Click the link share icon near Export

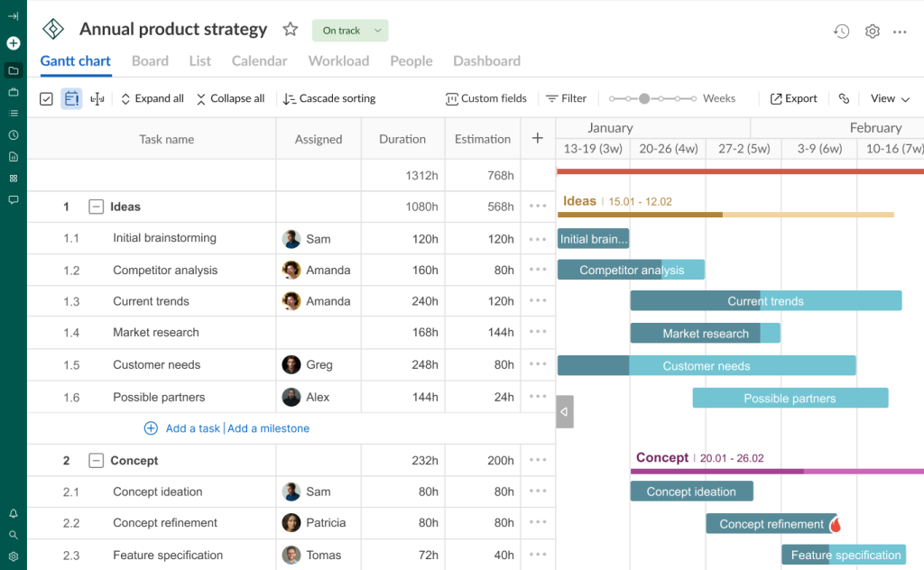[x=844, y=98]
